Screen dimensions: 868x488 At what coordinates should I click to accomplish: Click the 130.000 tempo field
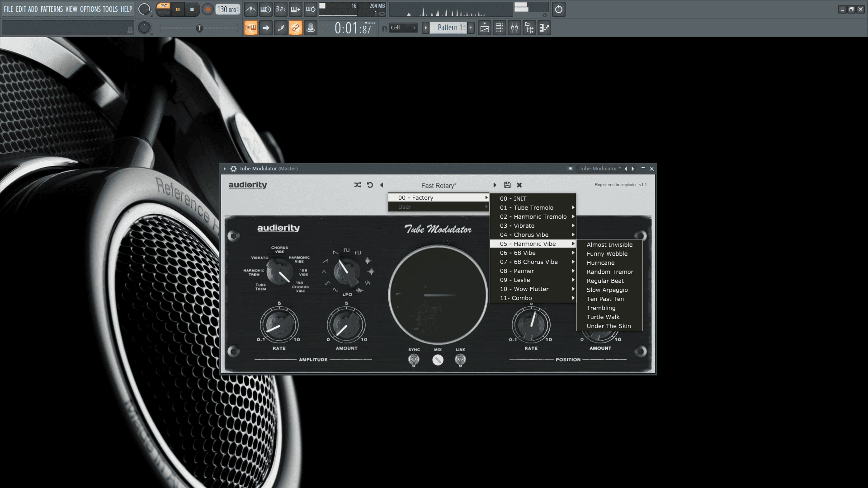pos(228,9)
